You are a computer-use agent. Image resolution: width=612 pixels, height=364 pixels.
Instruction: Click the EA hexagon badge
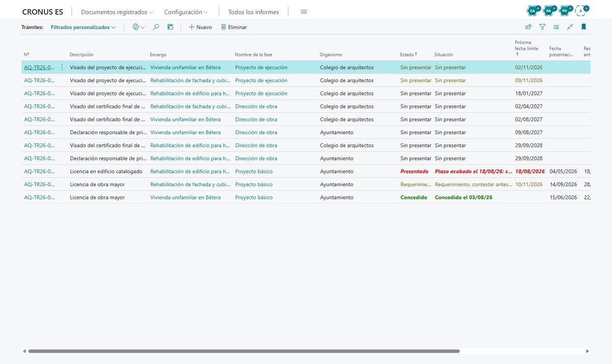click(x=533, y=10)
